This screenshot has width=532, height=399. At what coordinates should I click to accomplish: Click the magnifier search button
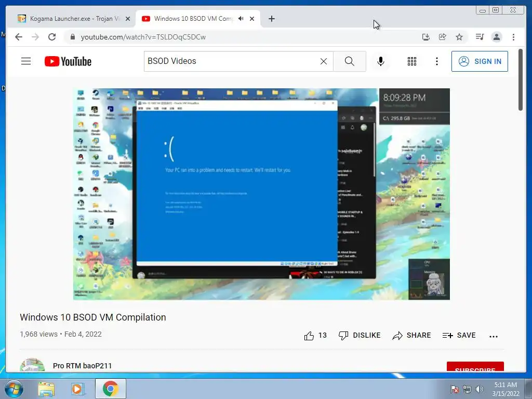350,61
